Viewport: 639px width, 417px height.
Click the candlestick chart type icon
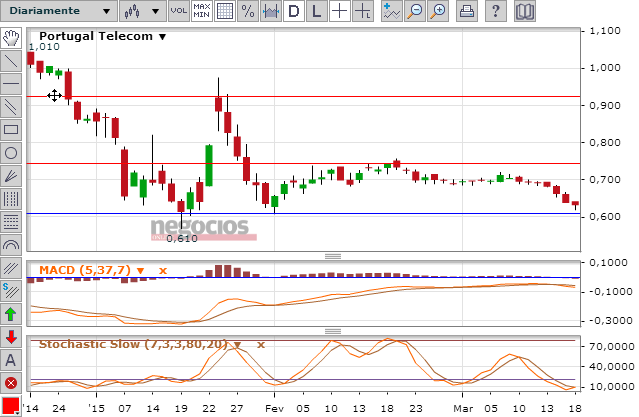[x=132, y=11]
